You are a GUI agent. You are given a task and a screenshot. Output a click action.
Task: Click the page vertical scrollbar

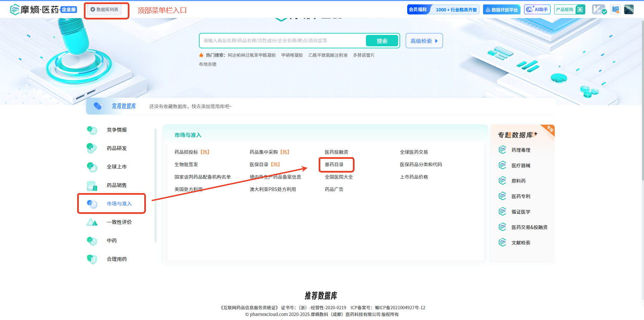(642, 101)
